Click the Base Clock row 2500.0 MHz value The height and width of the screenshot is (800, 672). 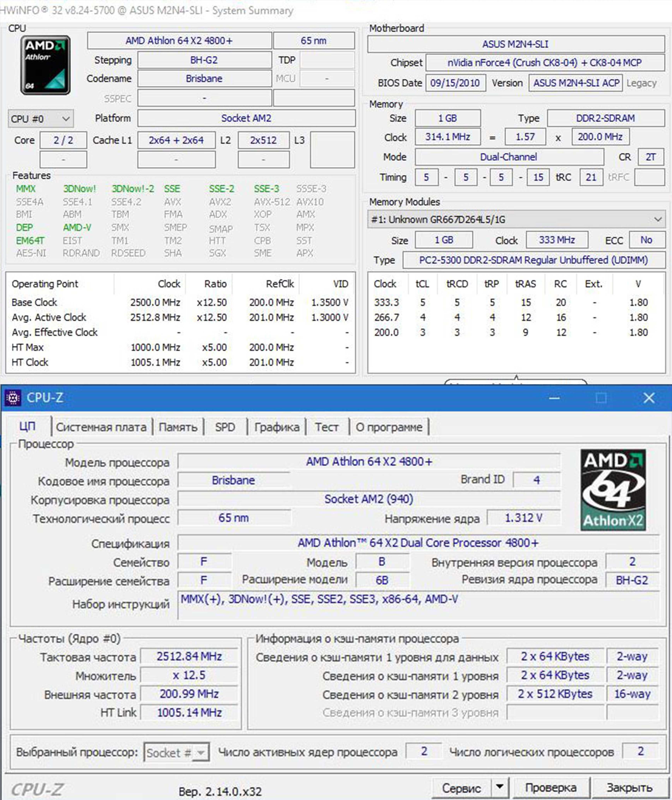click(155, 303)
